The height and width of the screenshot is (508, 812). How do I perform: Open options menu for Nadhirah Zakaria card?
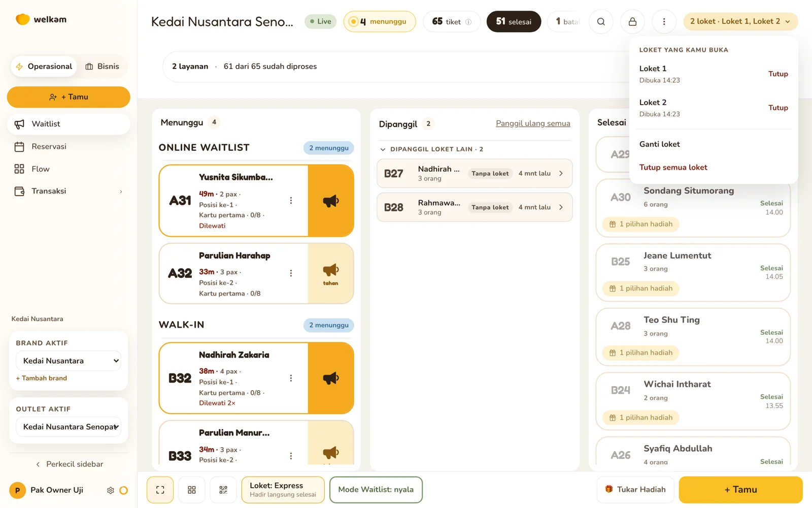(x=291, y=378)
